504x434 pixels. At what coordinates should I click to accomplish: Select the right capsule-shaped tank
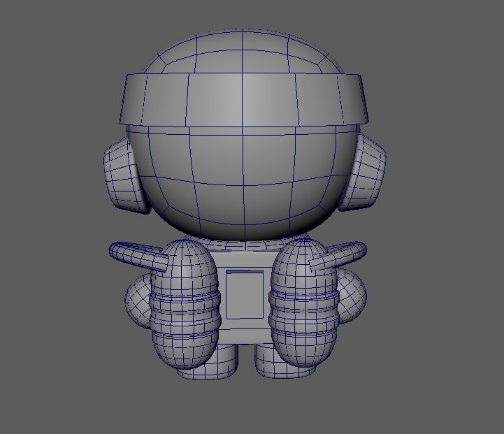303,302
